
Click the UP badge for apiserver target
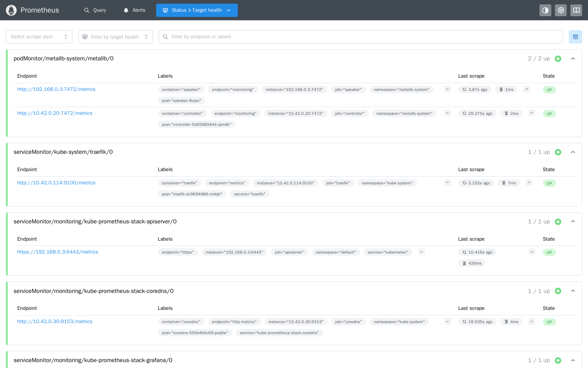(x=549, y=252)
